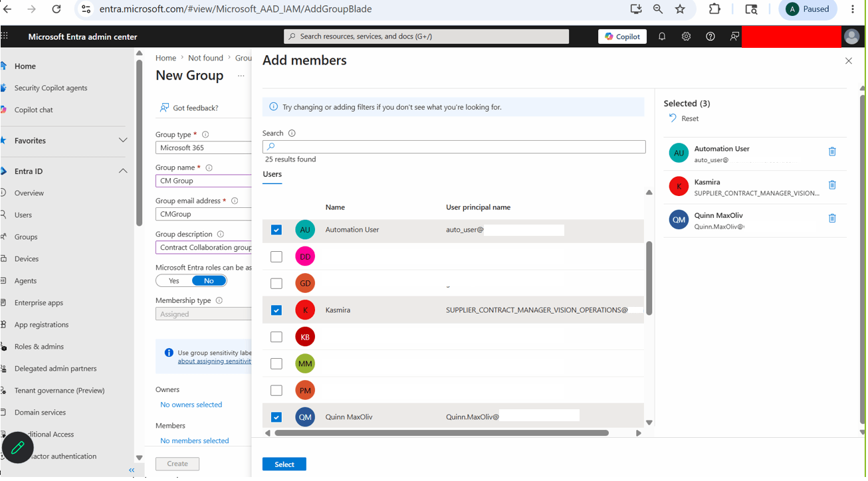Open the Membership type dropdown
Viewport: 868px width, 481px height.
coord(203,314)
